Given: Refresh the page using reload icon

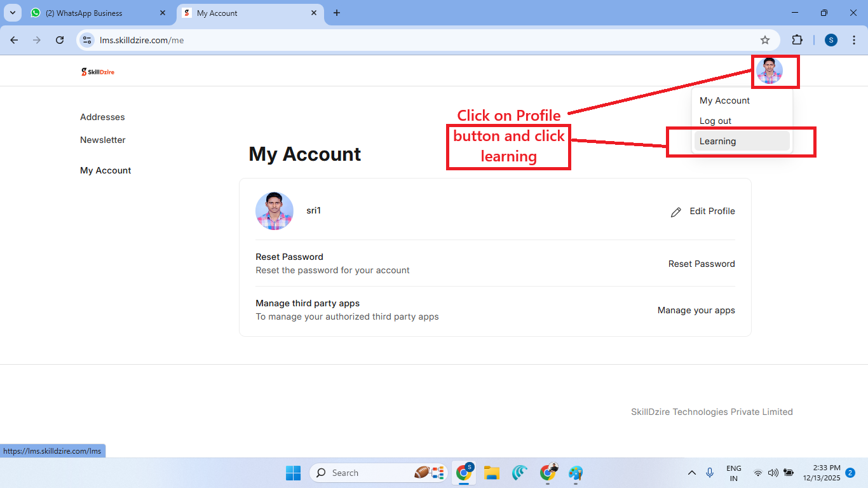Looking at the screenshot, I should pos(59,39).
